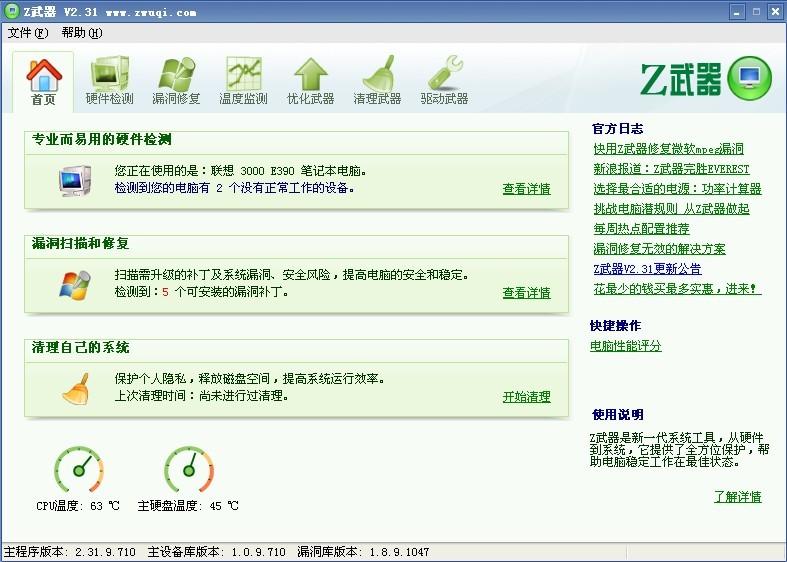This screenshot has height=562, width=787.
Task: Open 每周热点配置推荐 link
Action: click(x=641, y=229)
